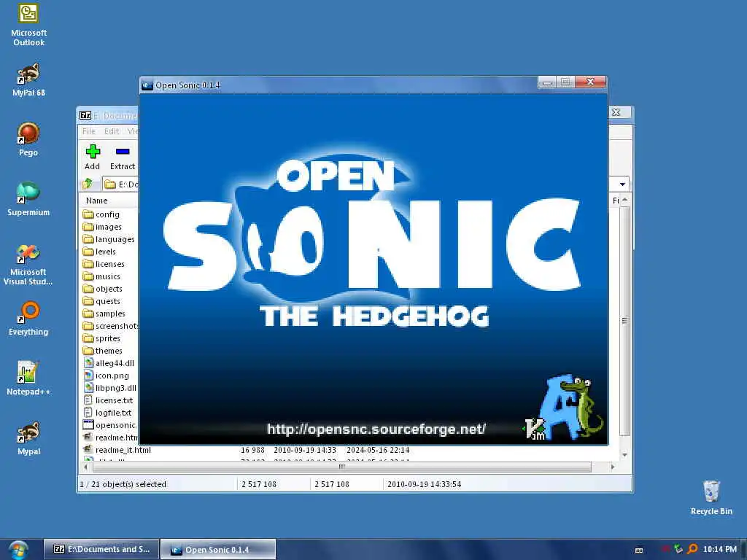Close the Open Sonic window

(x=590, y=82)
